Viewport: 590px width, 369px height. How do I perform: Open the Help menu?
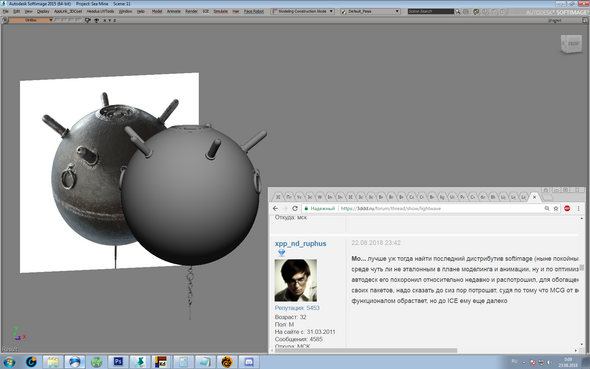[141, 12]
